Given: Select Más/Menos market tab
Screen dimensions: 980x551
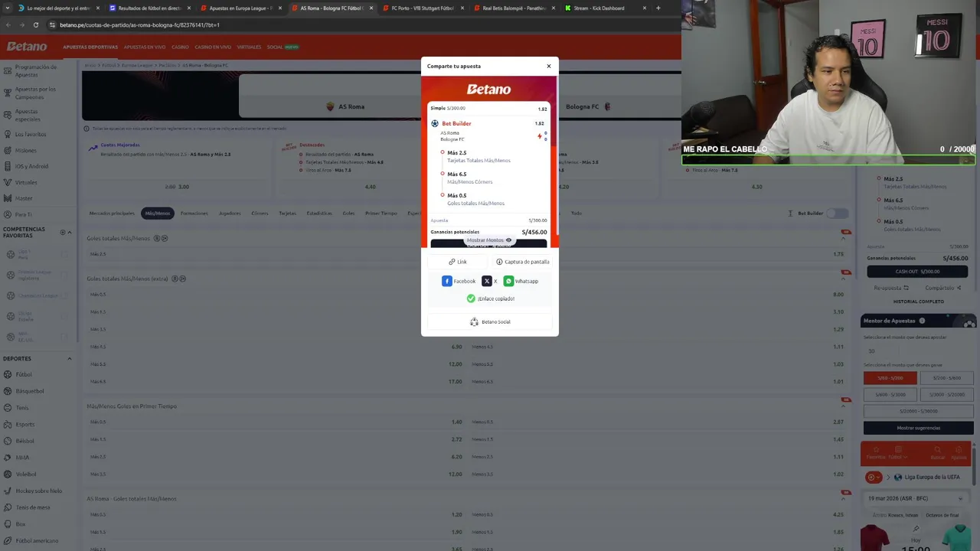Looking at the screenshot, I should (158, 213).
